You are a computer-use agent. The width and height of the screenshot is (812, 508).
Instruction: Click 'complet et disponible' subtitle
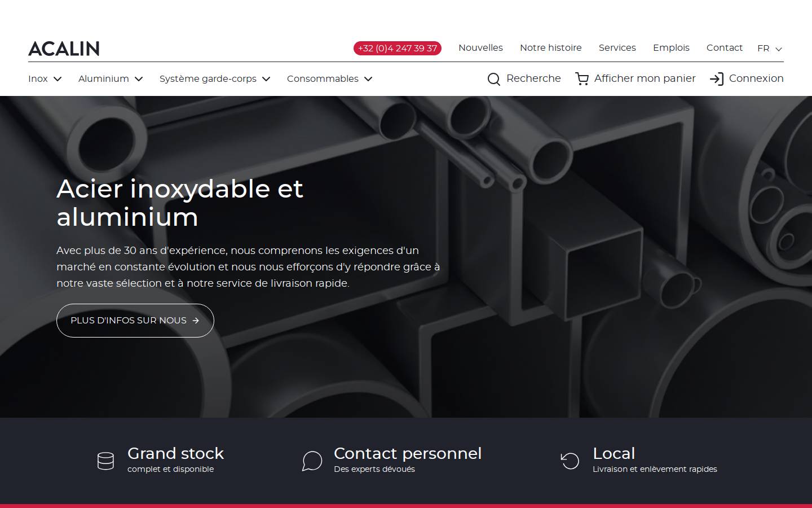[170, 469]
